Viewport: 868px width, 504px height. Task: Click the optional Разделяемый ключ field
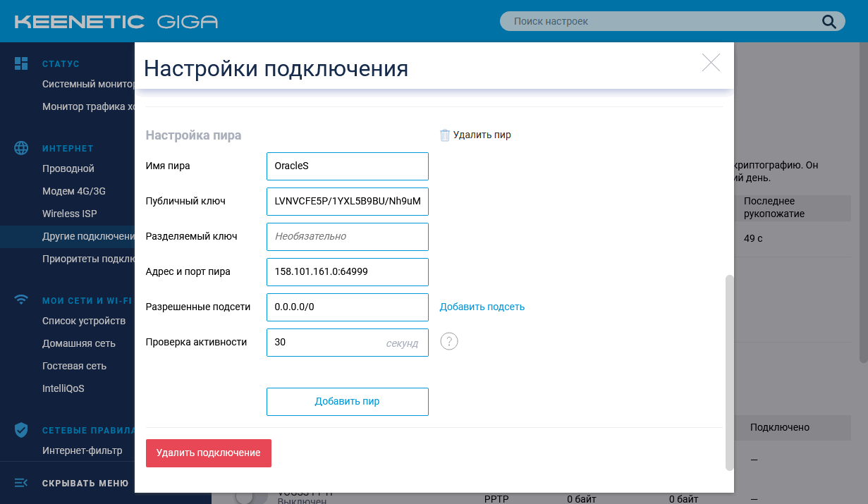347,236
